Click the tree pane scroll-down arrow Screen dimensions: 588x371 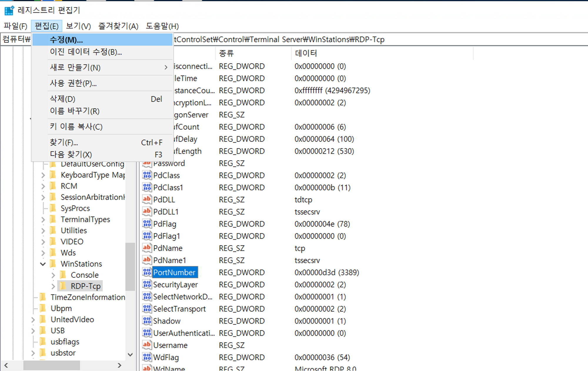(130, 355)
